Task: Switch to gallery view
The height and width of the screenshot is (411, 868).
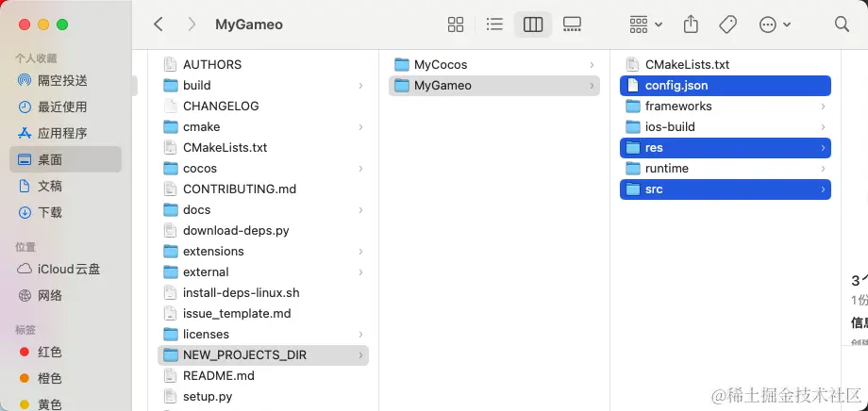Action: pos(572,25)
